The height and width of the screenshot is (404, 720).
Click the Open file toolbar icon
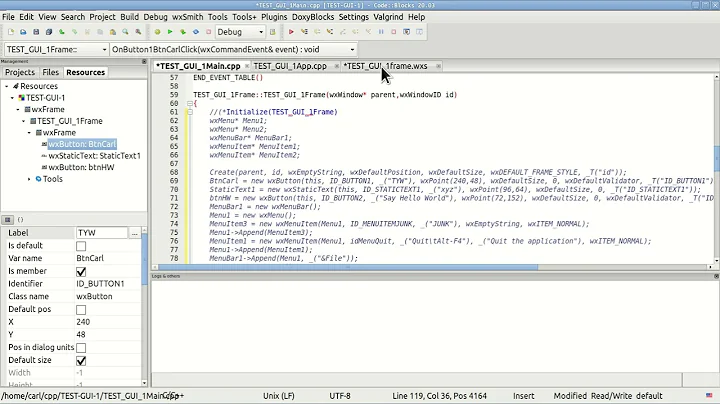tap(23, 32)
